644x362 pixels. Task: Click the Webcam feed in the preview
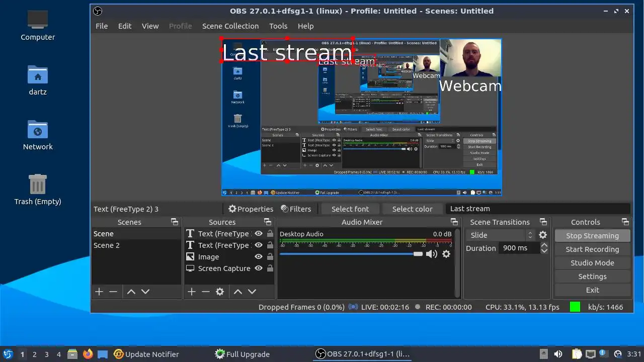[470, 59]
